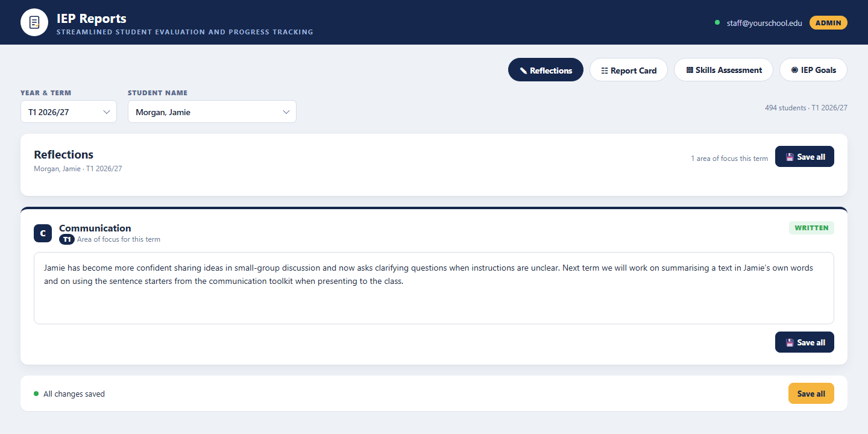
Task: Click inside the Communication reflection text area
Action: pos(434,288)
